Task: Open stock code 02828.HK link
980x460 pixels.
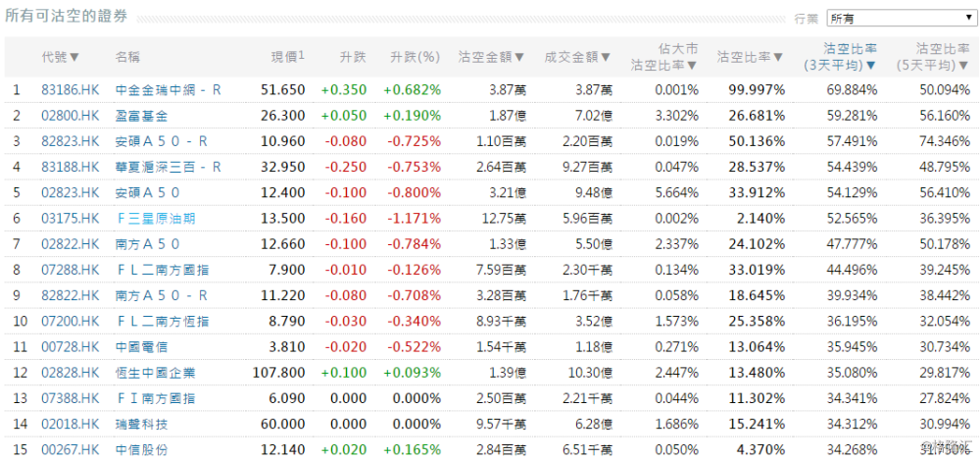Action: pos(70,373)
